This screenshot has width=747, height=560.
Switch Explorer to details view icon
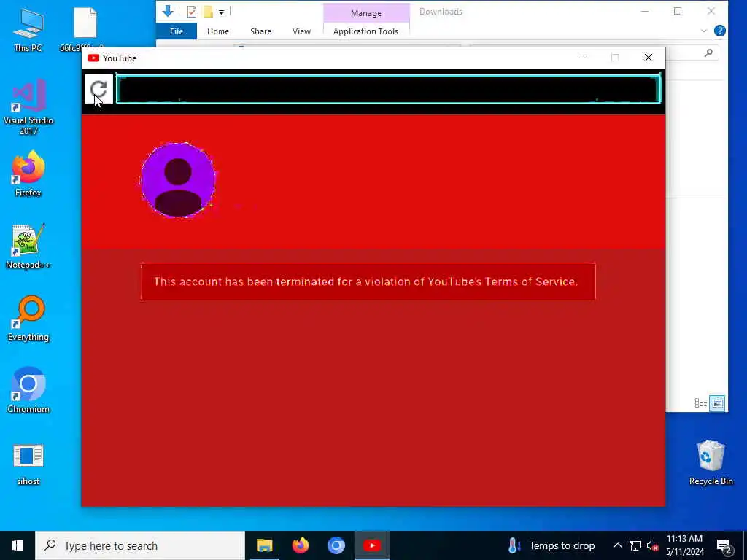[x=700, y=403]
